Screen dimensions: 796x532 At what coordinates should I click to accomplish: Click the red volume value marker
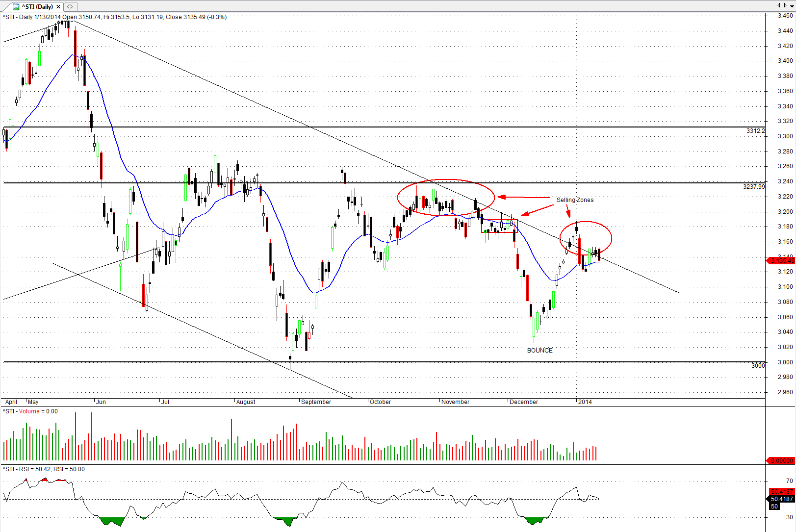pos(781,460)
